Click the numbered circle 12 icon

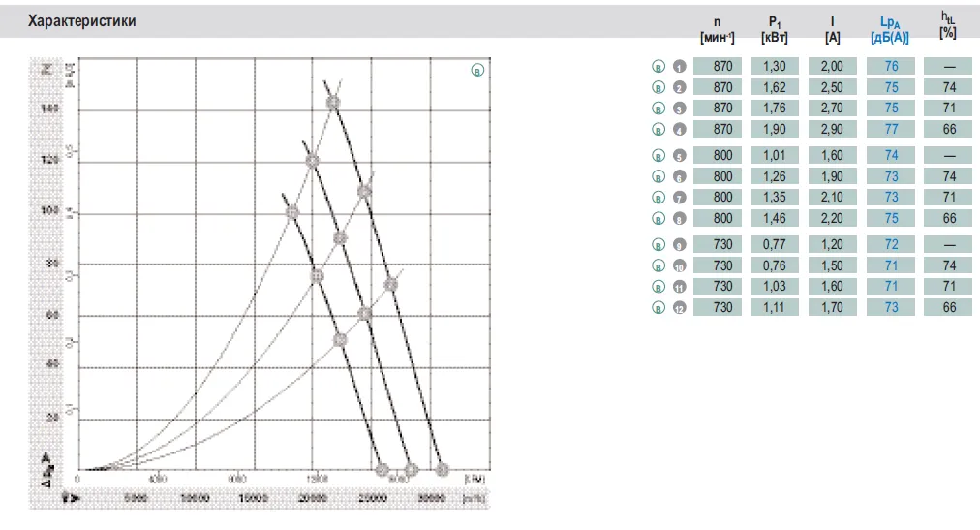pos(680,308)
